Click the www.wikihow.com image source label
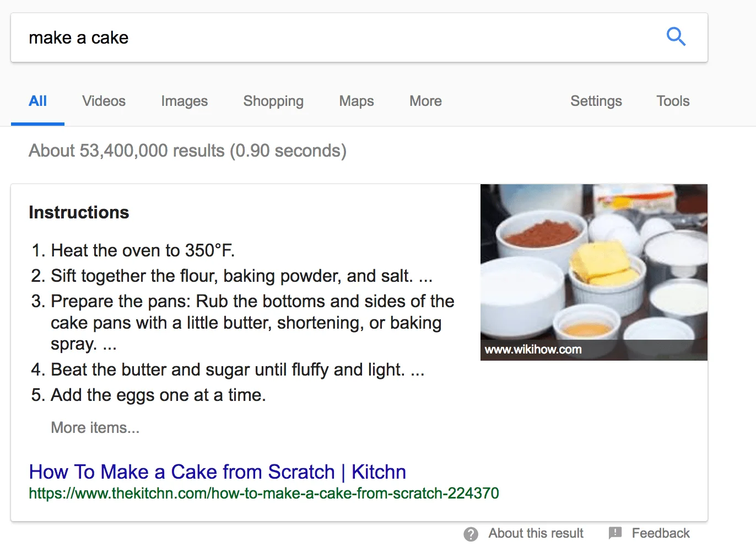Image resolution: width=756 pixels, height=557 pixels. click(533, 350)
